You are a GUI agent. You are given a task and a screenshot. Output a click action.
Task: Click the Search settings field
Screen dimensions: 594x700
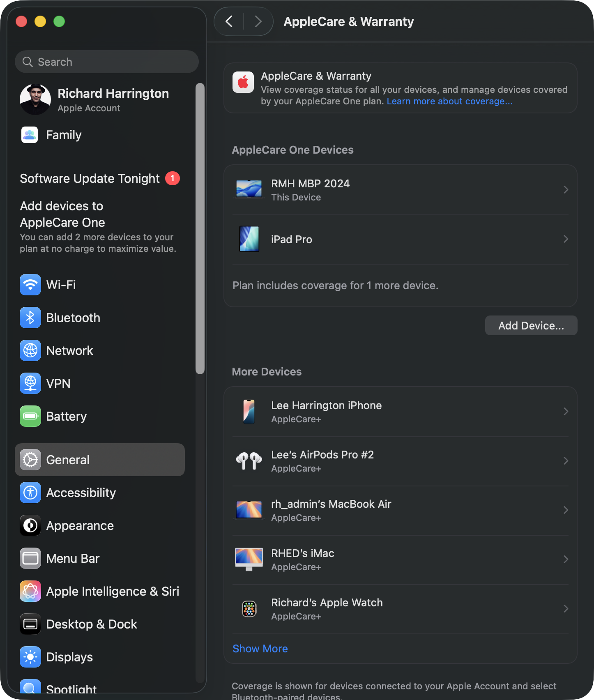(x=107, y=62)
